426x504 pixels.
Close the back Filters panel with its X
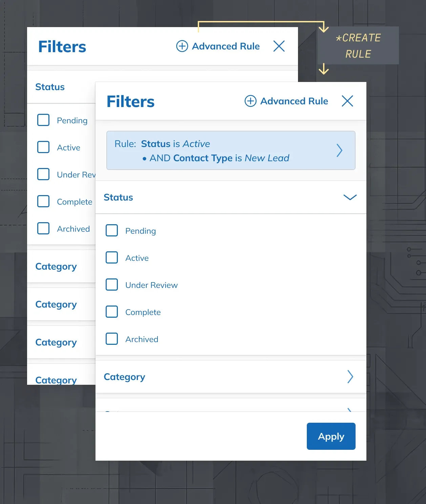(279, 46)
